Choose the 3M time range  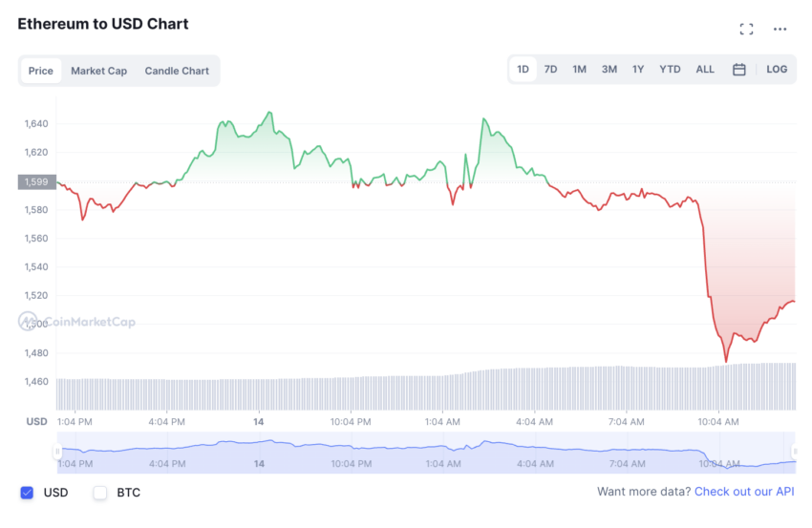pyautogui.click(x=609, y=70)
